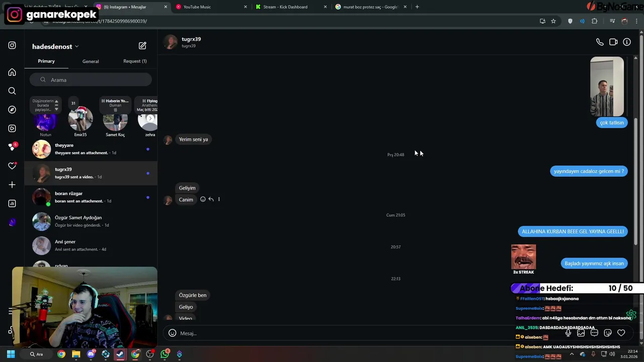Open the Özgür Samet Aydoğan conversation
Image resolution: width=644 pixels, height=362 pixels.
(91, 221)
